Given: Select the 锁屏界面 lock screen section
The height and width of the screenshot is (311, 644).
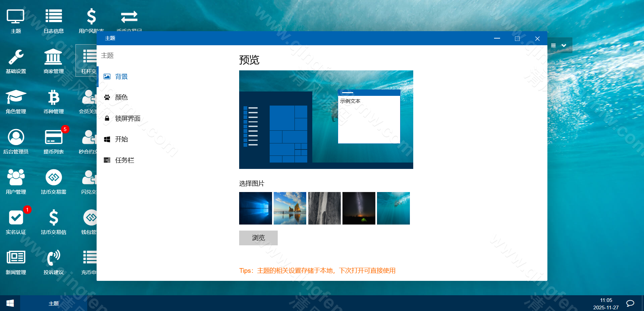Looking at the screenshot, I should 128,118.
